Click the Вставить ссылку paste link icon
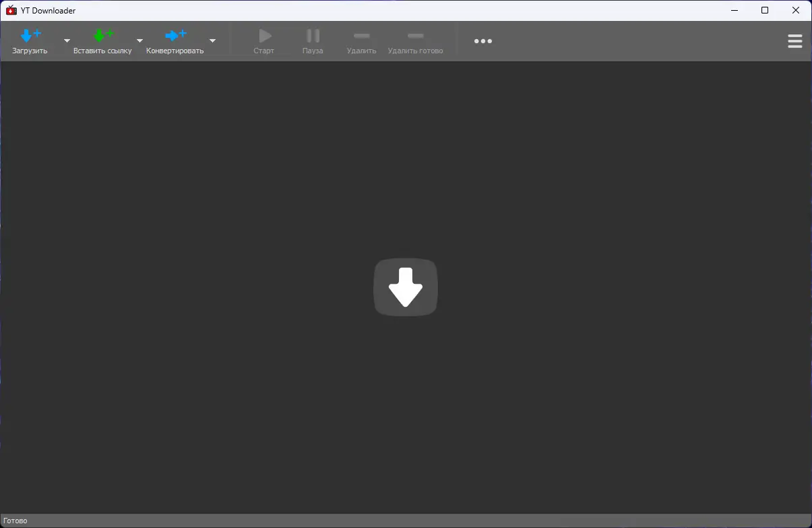The image size is (812, 528). point(103,35)
